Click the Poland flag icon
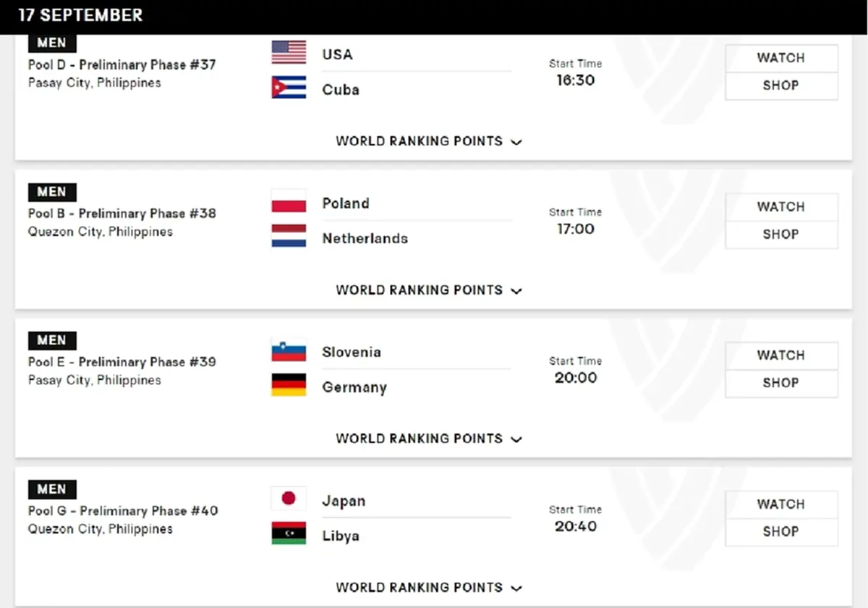 (289, 201)
